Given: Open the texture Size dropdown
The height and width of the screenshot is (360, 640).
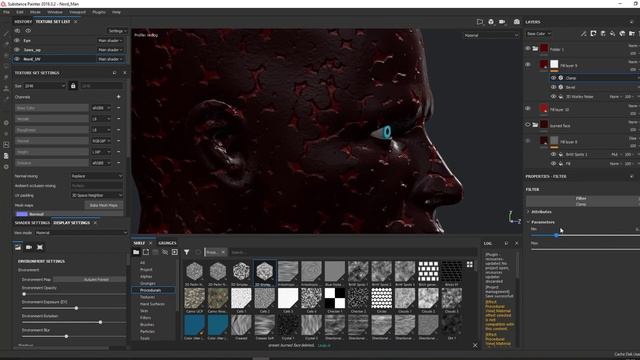Looking at the screenshot, I should click(x=44, y=86).
